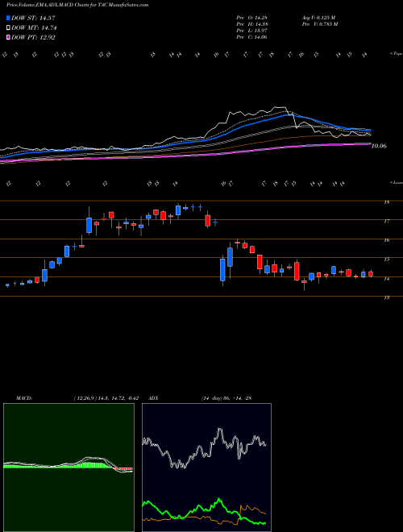Screen dimensions: 403x532
Task: Click the 'Pre C: 14.06' close value
Action: [x=252, y=37]
